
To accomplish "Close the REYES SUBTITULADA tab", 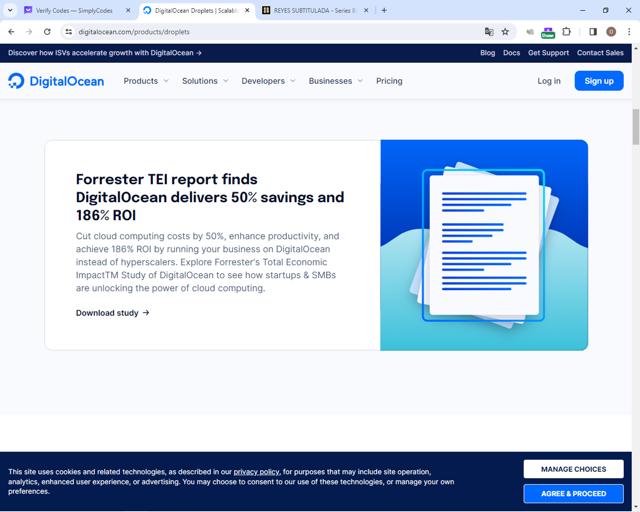I will 366,10.
